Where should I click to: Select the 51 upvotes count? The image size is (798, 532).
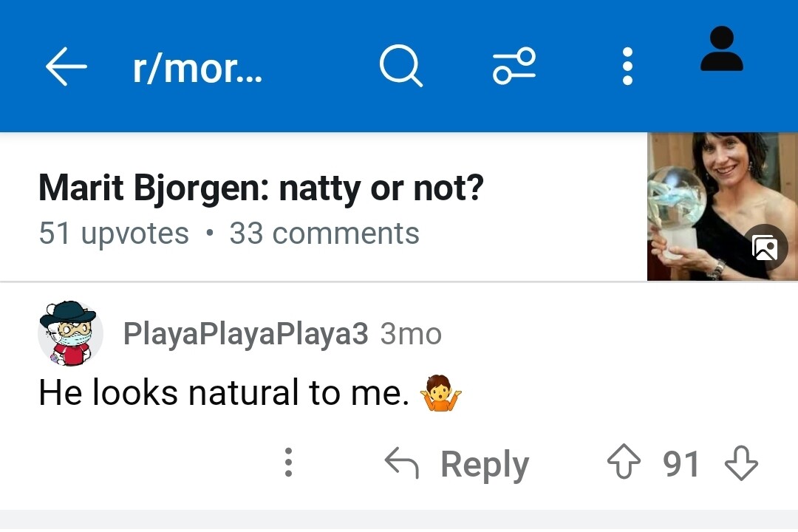(x=114, y=233)
